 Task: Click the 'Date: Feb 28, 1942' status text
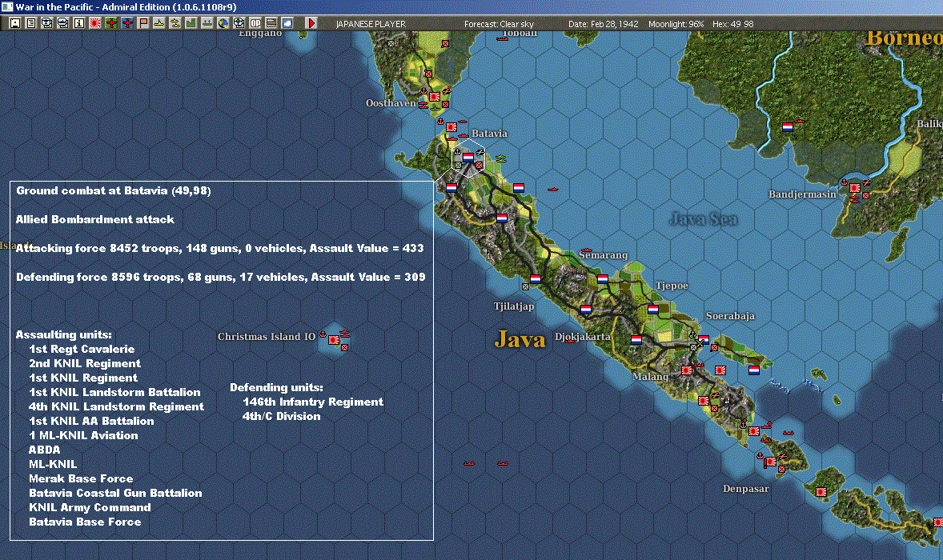604,24
